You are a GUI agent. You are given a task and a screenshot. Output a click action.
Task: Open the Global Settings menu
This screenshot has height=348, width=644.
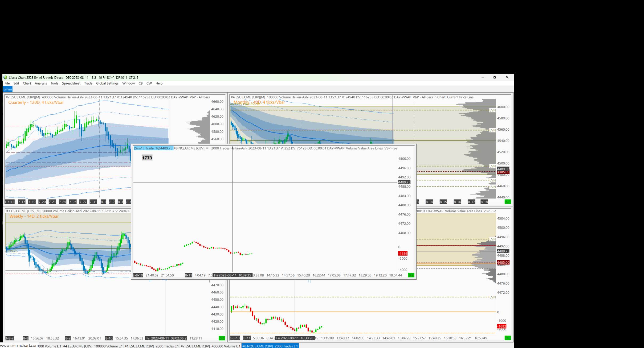click(107, 83)
